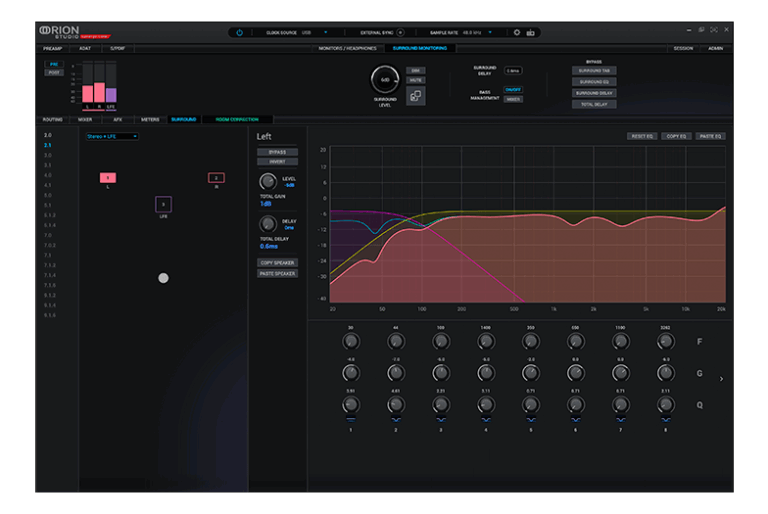The image size is (768, 514).
Task: Switch to Monitors / Headphones tab
Action: click(347, 49)
